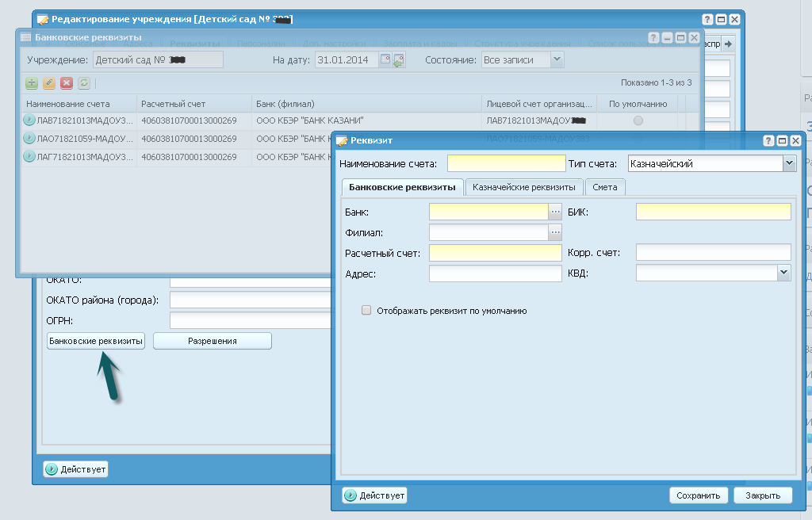Click the refresh list icon
Screen dimensions: 812x520
pos(84,82)
